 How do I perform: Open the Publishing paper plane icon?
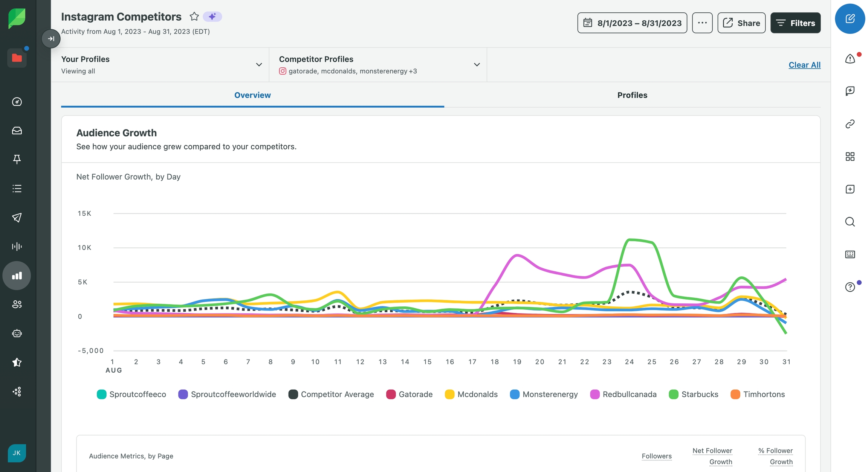click(17, 218)
